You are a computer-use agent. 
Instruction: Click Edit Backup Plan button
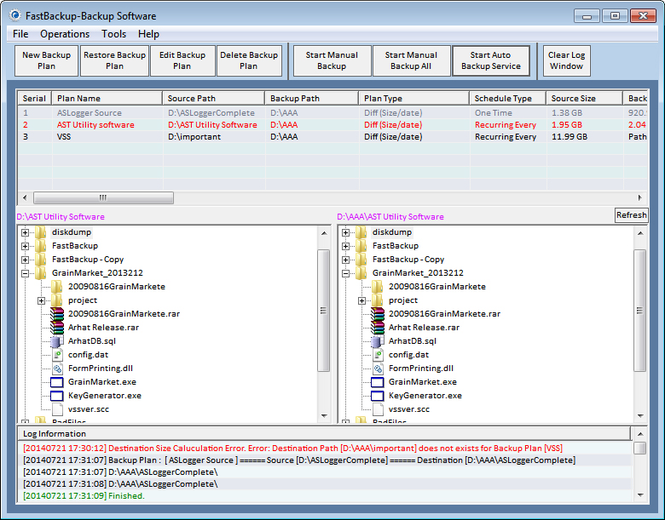point(182,61)
